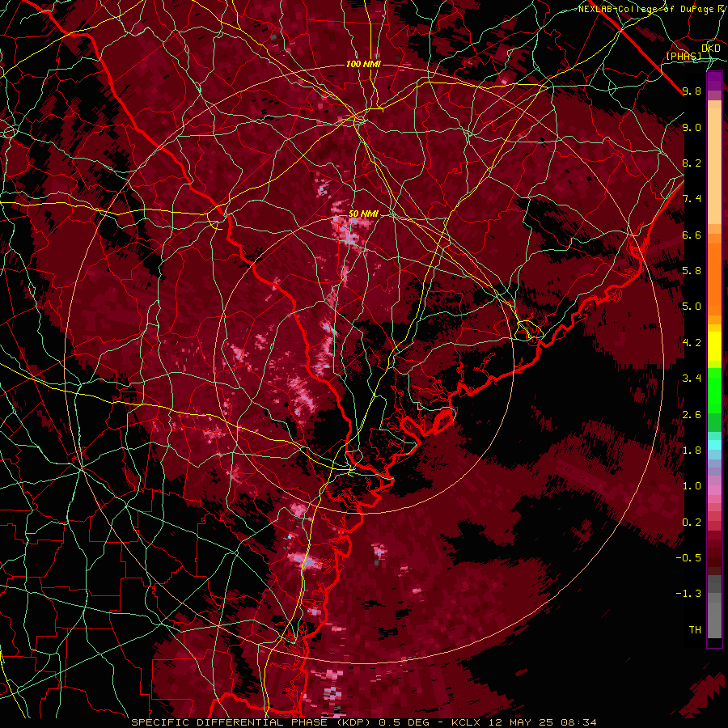Click the "0.5 DEG" elevation text
This screenshot has width=728, height=728.
click(403, 722)
